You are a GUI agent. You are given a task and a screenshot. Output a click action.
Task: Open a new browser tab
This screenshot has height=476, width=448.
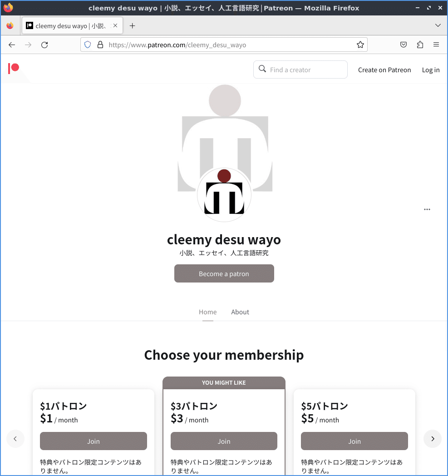tap(132, 26)
